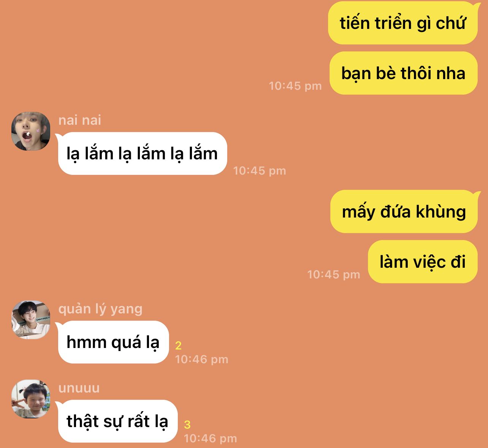Viewport: 488px width, 448px height.
Task: Select the 'tiến triển gì chứ' message bubble
Action: click(403, 23)
